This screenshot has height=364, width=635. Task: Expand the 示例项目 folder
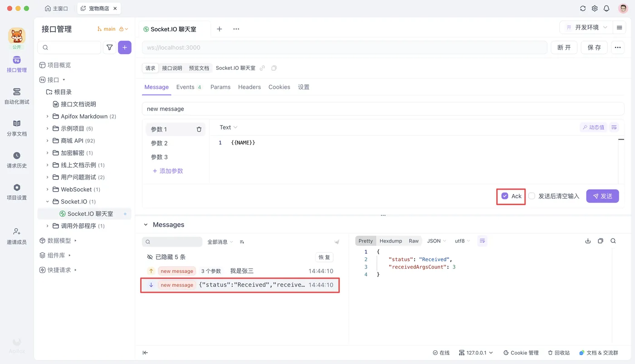pyautogui.click(x=48, y=129)
